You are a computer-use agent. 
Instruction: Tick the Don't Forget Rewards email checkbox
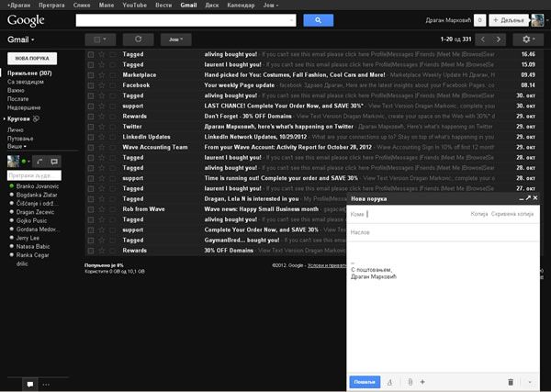tap(91, 117)
